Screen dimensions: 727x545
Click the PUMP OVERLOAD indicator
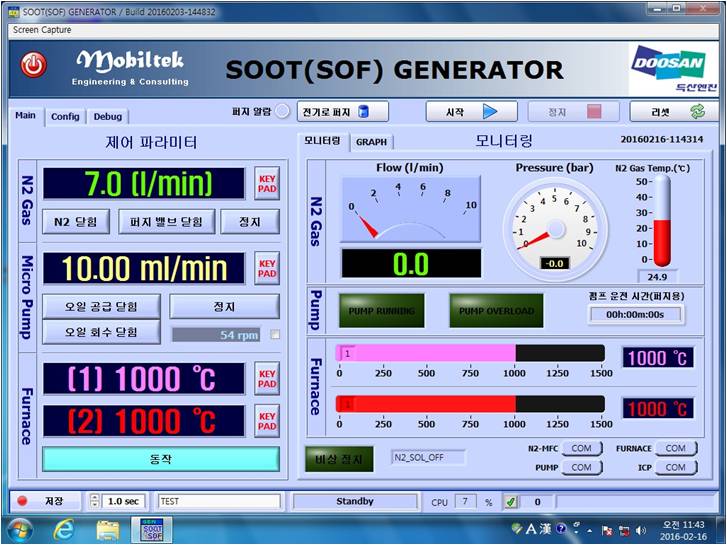[x=496, y=311]
